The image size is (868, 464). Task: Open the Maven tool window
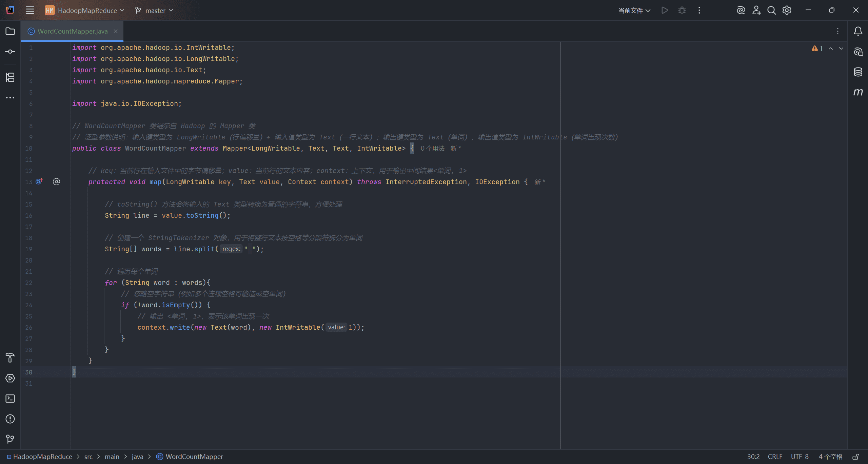tap(858, 92)
